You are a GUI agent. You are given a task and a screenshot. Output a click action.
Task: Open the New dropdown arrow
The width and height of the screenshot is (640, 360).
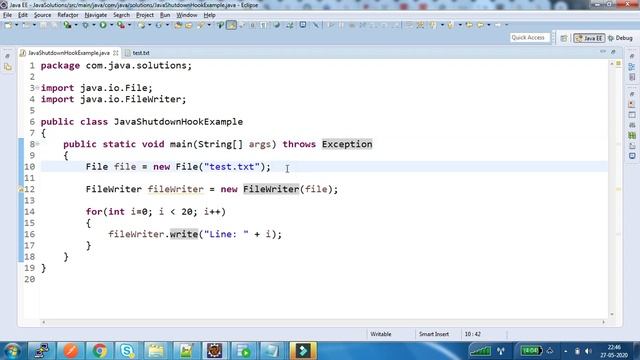(x=17, y=25)
